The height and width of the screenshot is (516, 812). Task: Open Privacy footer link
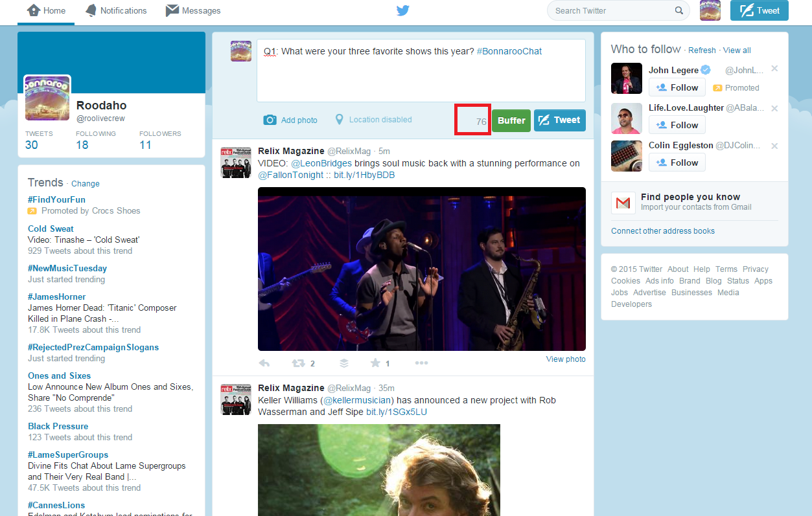(x=756, y=269)
